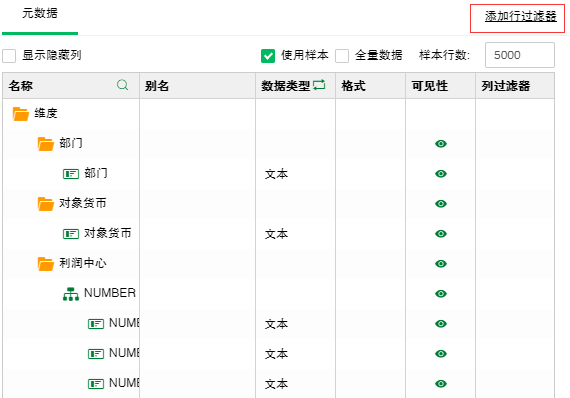
Task: Click the search icon in 名称 header
Action: [x=123, y=85]
